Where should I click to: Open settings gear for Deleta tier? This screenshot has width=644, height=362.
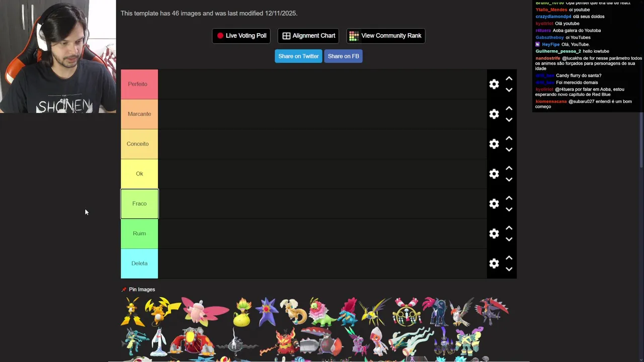coord(494,263)
